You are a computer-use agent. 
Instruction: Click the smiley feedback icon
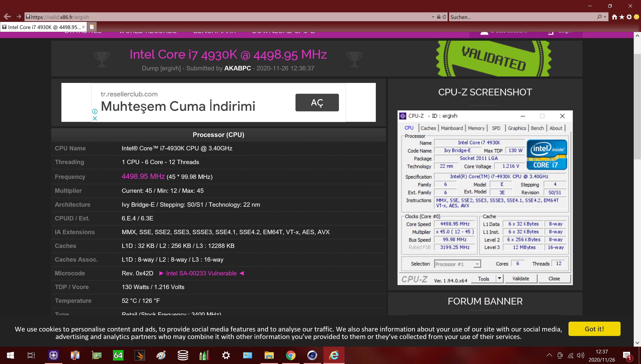tap(636, 17)
